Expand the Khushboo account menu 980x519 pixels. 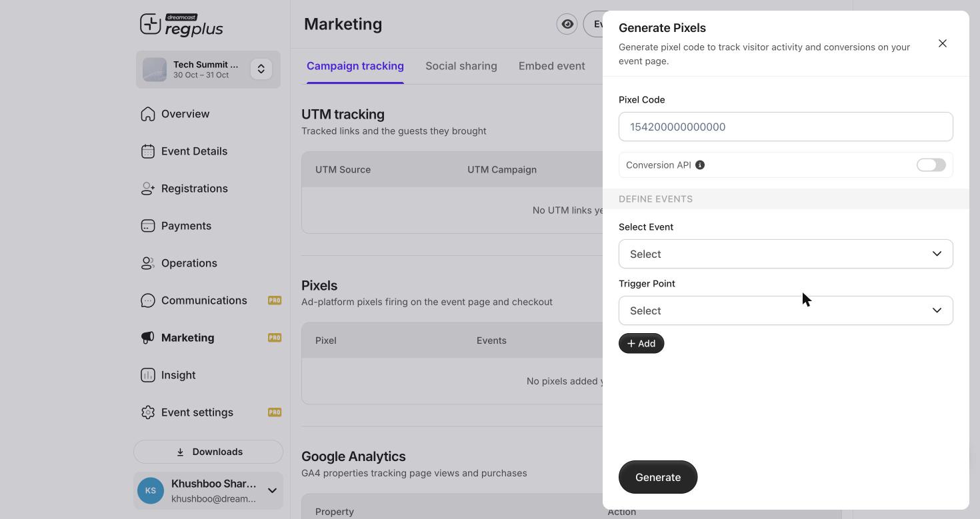tap(272, 491)
